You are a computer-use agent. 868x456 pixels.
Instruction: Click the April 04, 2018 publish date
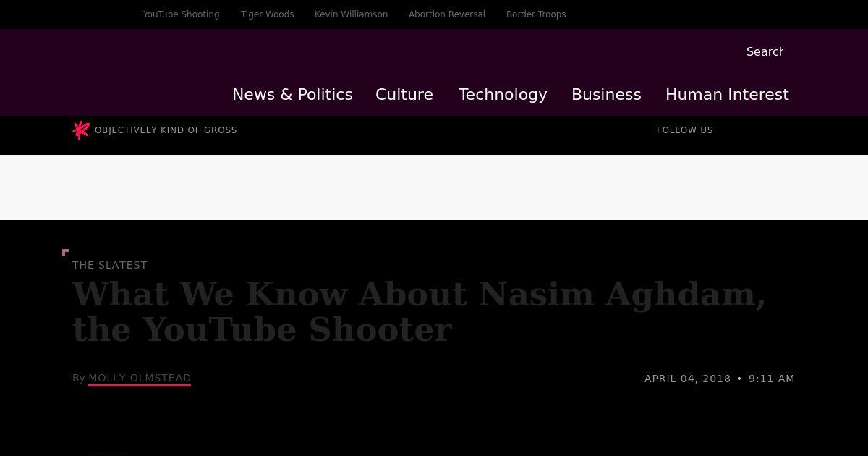(688, 379)
